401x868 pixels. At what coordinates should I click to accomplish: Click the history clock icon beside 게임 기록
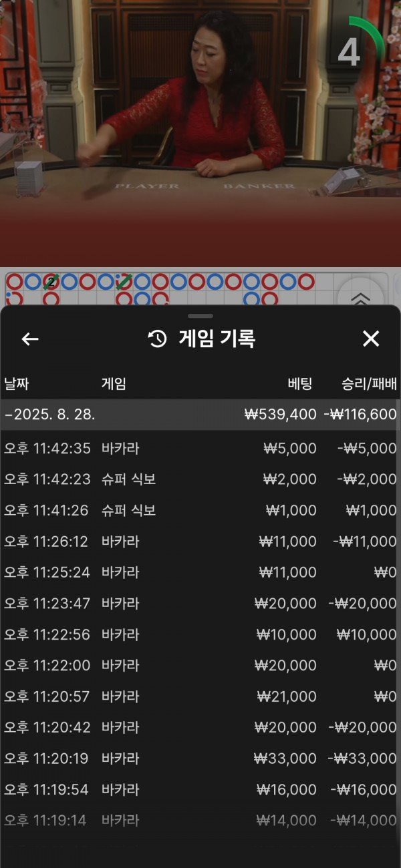tap(157, 339)
